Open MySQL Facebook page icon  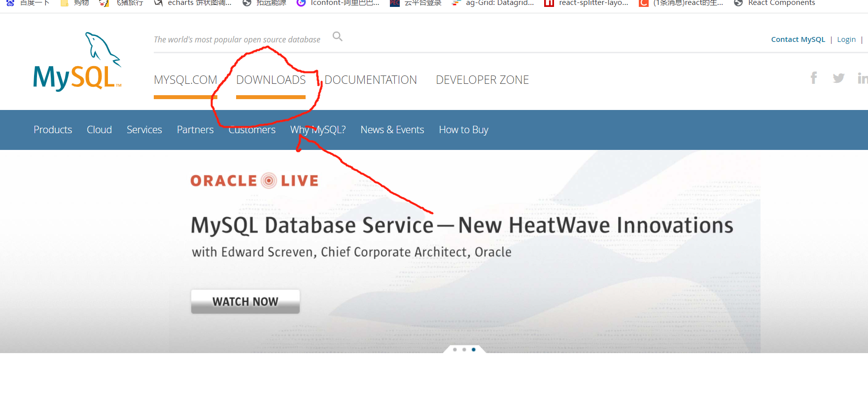click(x=814, y=78)
